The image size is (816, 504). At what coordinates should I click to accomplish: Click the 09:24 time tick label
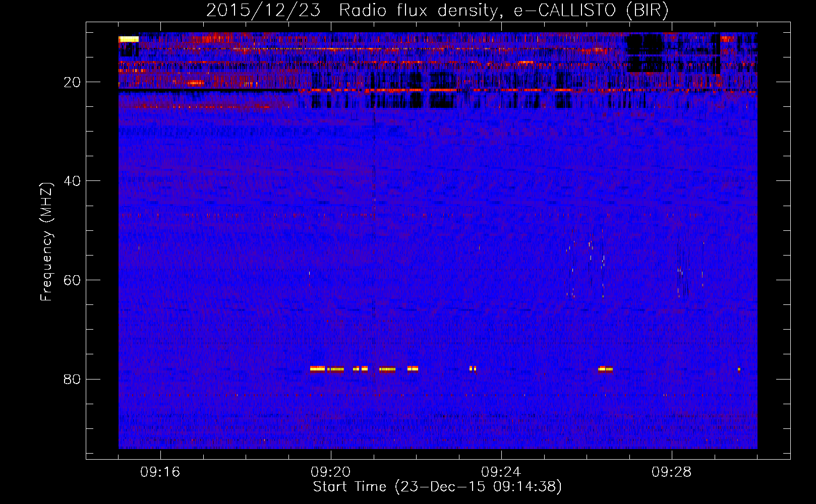tap(501, 472)
